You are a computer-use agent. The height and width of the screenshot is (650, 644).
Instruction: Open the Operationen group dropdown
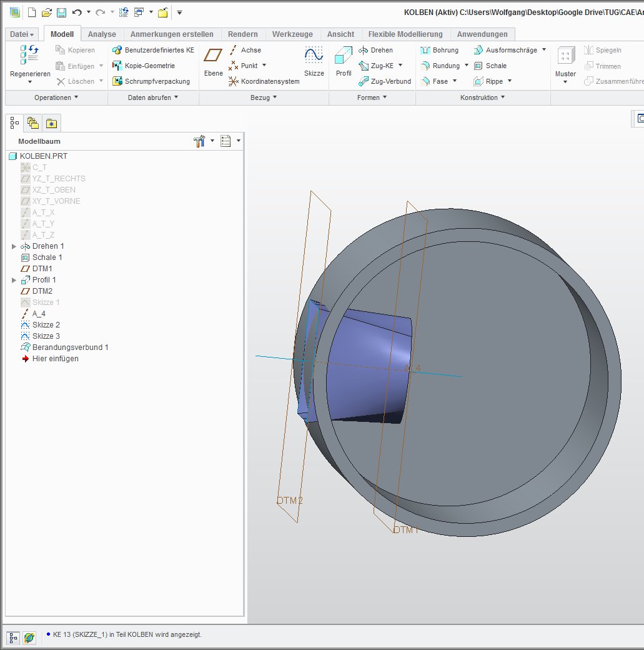(56, 97)
